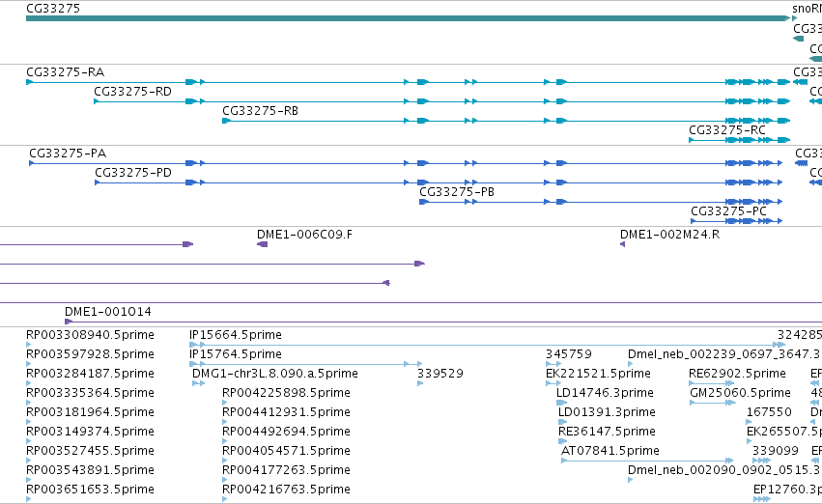Image resolution: width=822 pixels, height=504 pixels.
Task: Click the CG33275-PD protein label
Action: [133, 173]
